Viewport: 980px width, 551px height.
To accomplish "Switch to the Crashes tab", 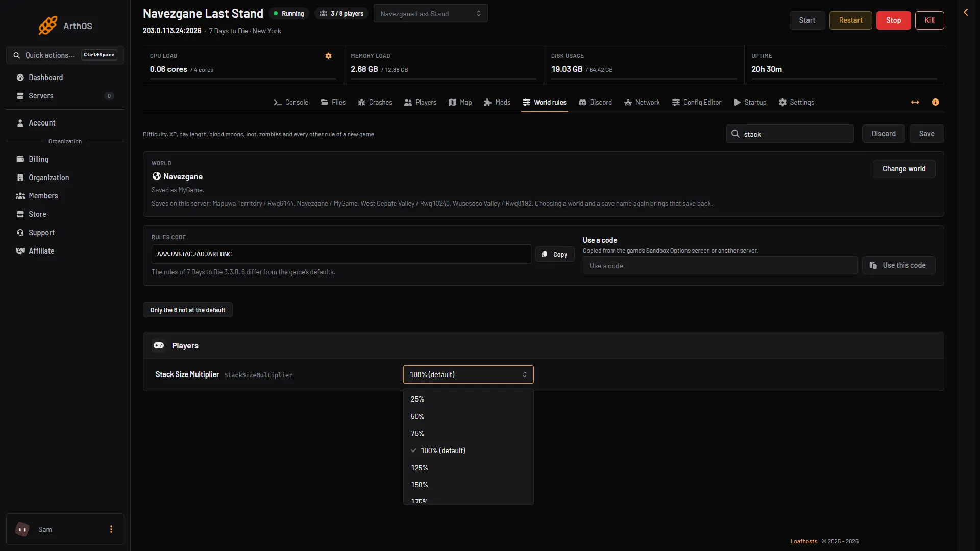I will click(375, 102).
